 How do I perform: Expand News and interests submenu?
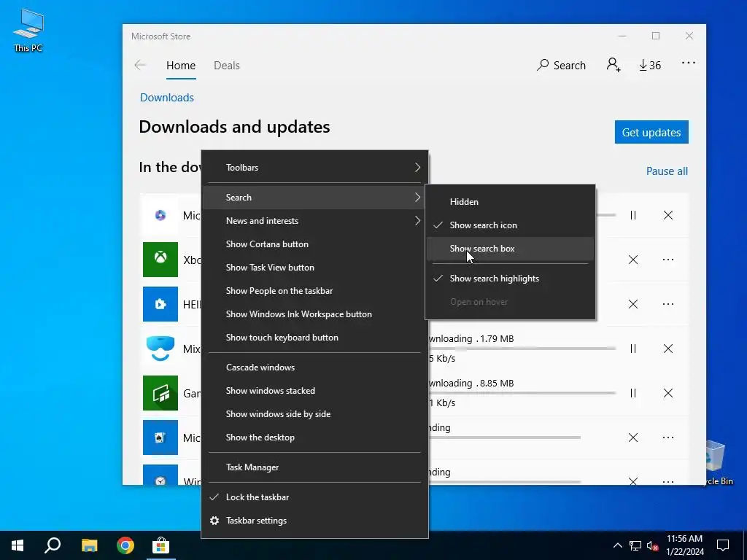315,220
